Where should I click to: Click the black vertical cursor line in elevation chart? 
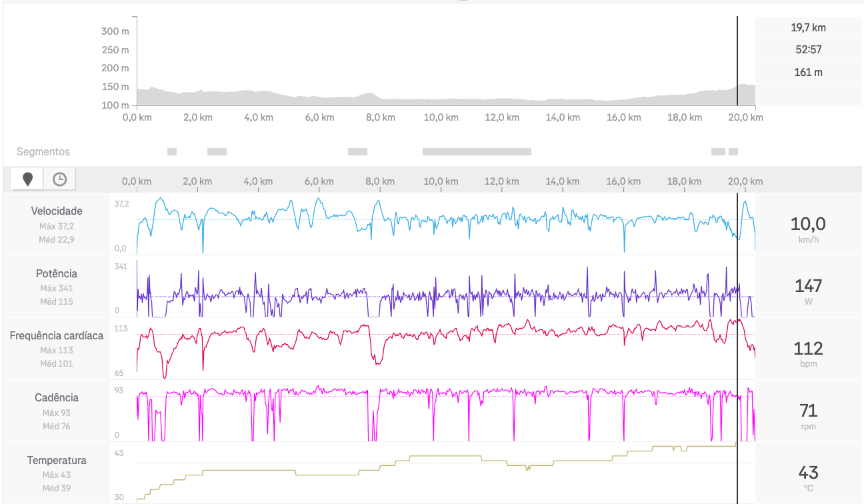(x=737, y=61)
